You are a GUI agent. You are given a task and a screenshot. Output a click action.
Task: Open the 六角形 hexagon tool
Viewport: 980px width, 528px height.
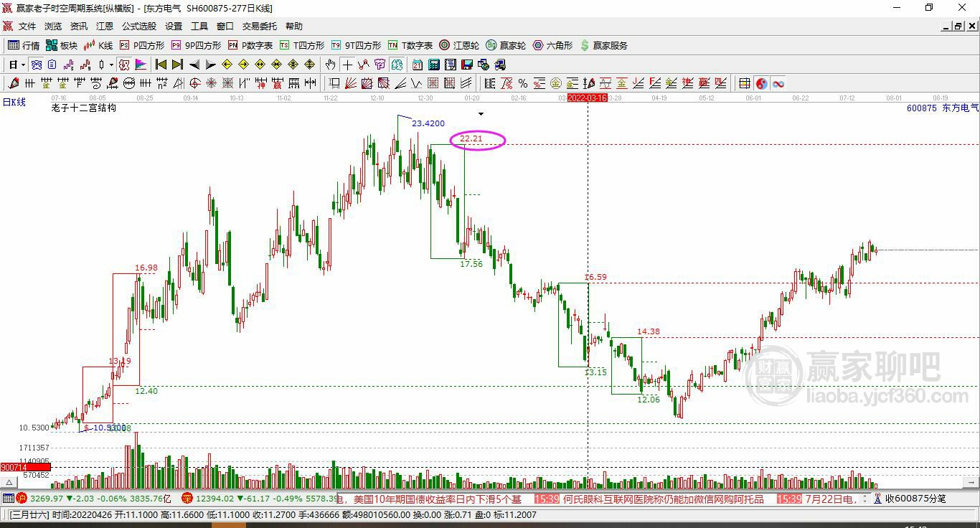pyautogui.click(x=552, y=45)
